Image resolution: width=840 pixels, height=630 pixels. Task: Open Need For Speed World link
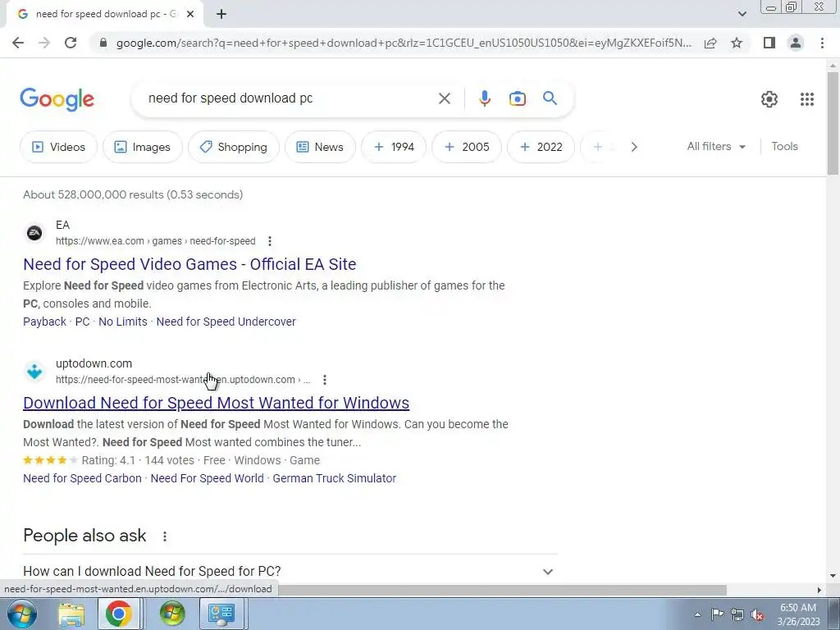[207, 478]
